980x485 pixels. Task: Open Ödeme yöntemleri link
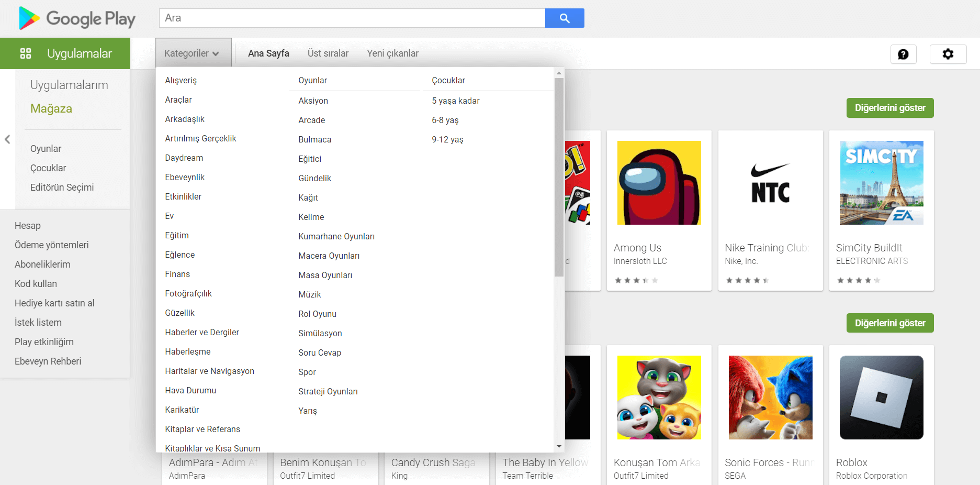click(x=51, y=245)
